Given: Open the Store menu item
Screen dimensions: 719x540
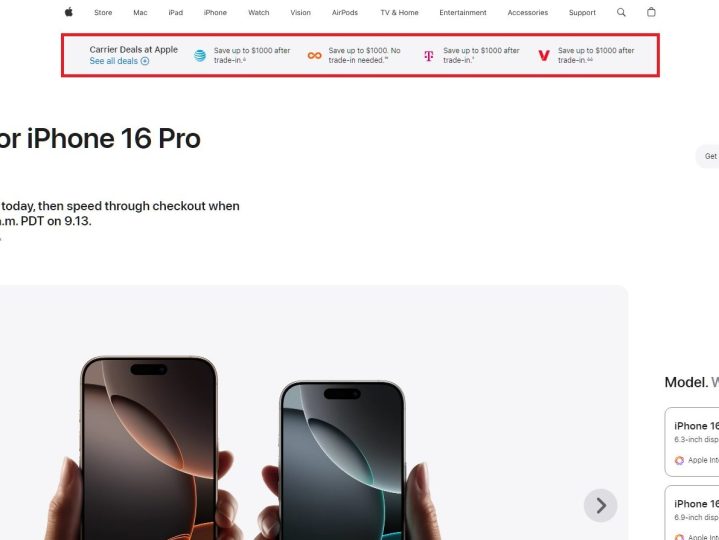Looking at the screenshot, I should (x=103, y=12).
